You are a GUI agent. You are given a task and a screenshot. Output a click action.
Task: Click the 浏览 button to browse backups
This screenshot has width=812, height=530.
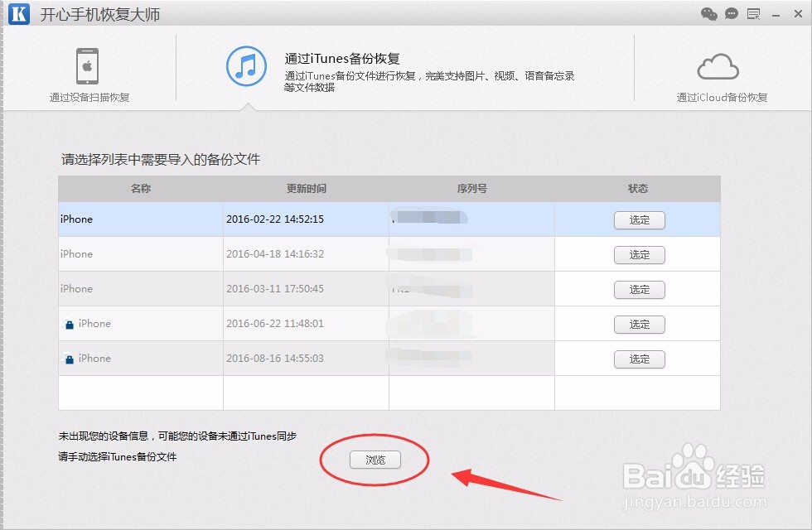[375, 460]
